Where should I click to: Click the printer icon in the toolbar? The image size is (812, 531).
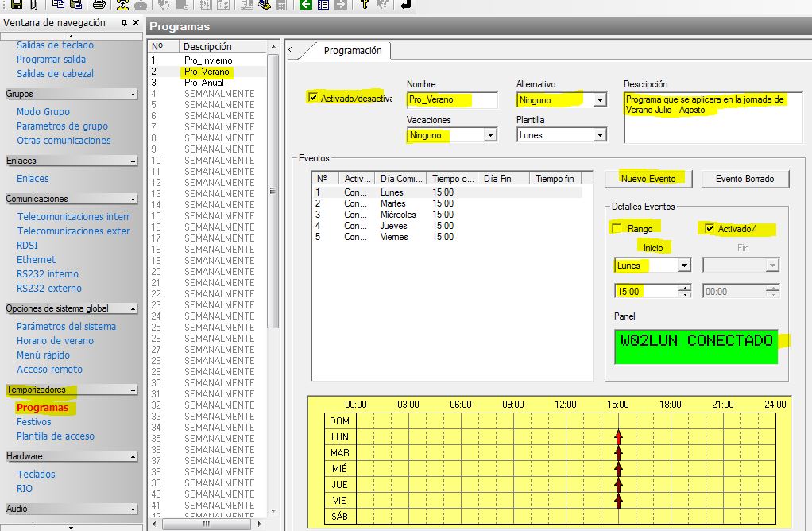point(99,5)
